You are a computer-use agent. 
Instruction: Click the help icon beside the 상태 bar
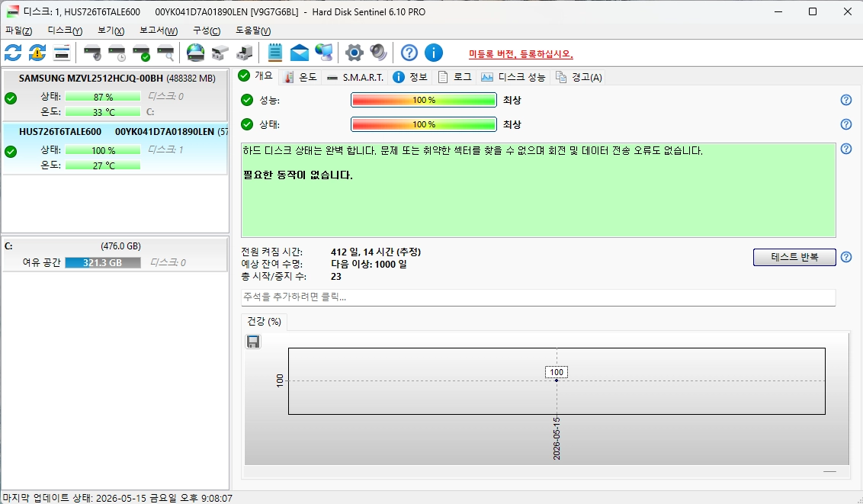coord(846,124)
